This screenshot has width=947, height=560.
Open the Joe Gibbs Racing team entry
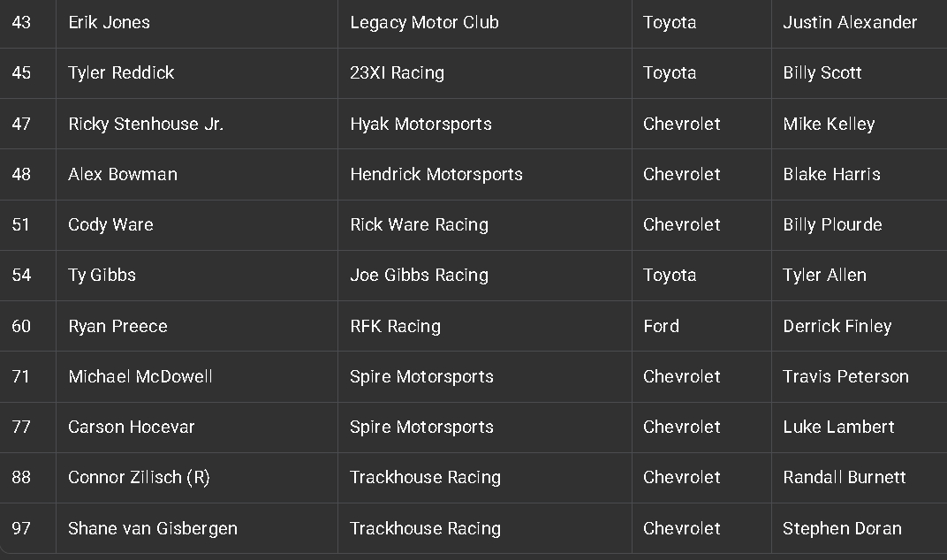pyautogui.click(x=419, y=275)
